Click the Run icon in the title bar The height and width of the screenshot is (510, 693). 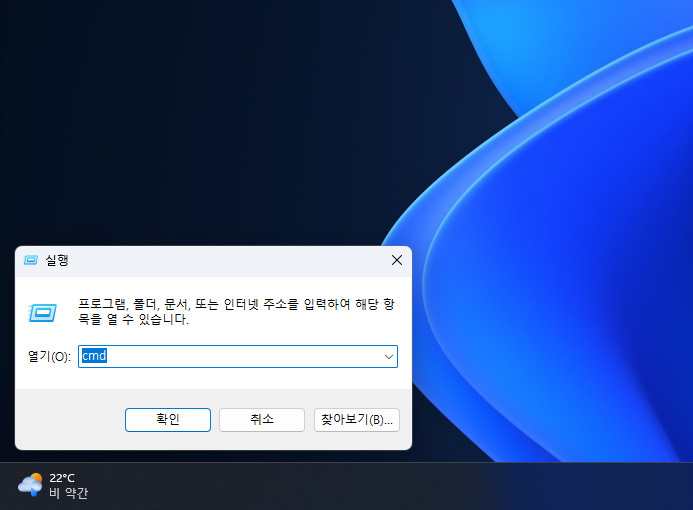coord(30,260)
